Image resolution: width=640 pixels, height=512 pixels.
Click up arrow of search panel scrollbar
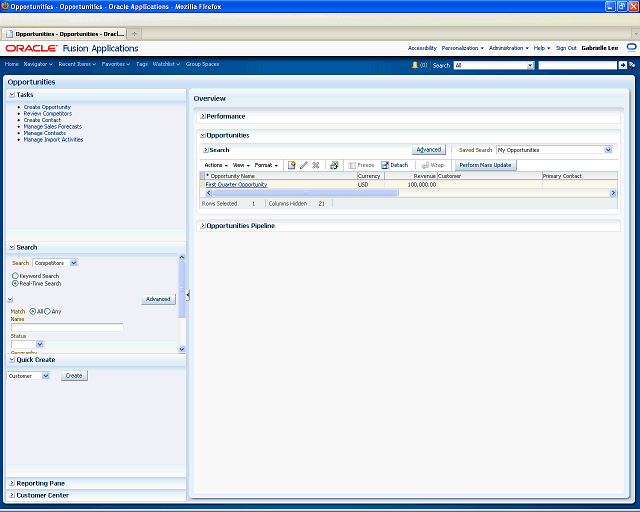point(182,257)
